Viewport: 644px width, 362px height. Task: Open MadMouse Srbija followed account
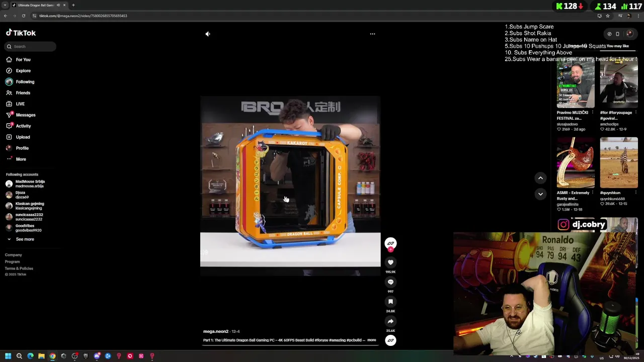(x=25, y=184)
